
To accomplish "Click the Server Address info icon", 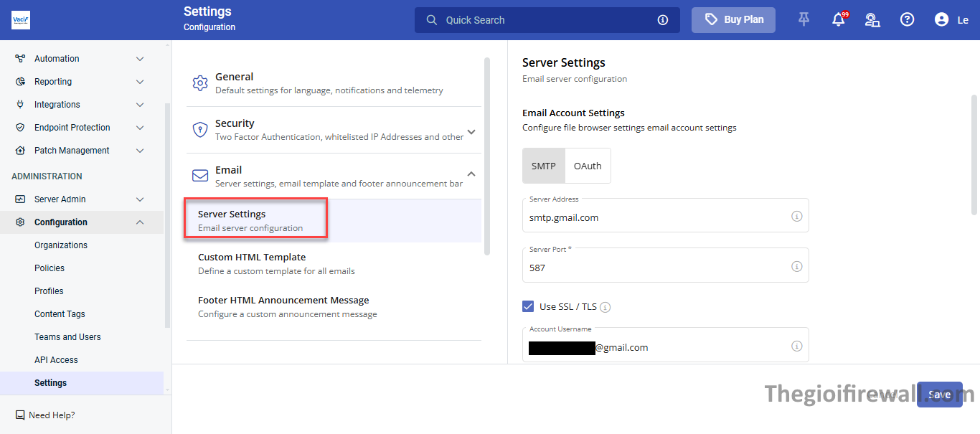I will [x=796, y=216].
